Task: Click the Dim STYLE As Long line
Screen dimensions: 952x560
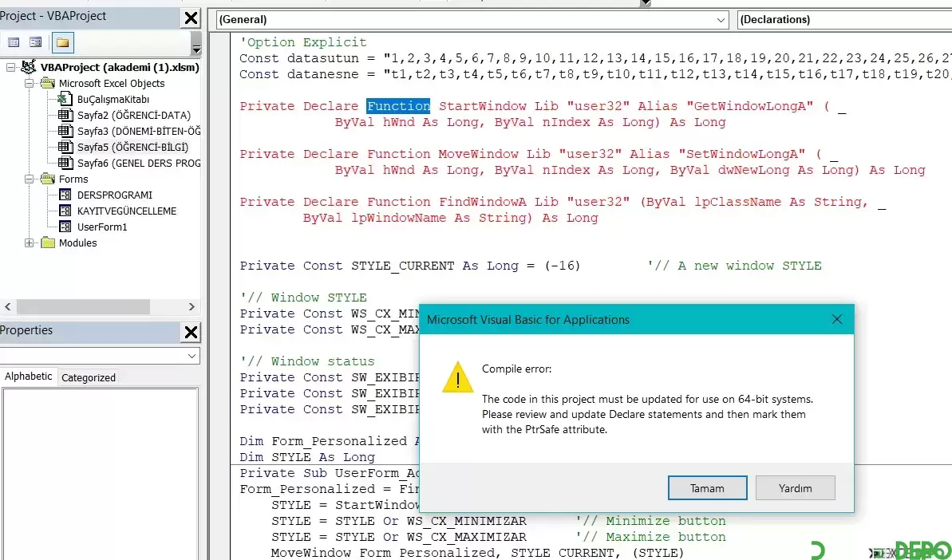Action: click(307, 457)
